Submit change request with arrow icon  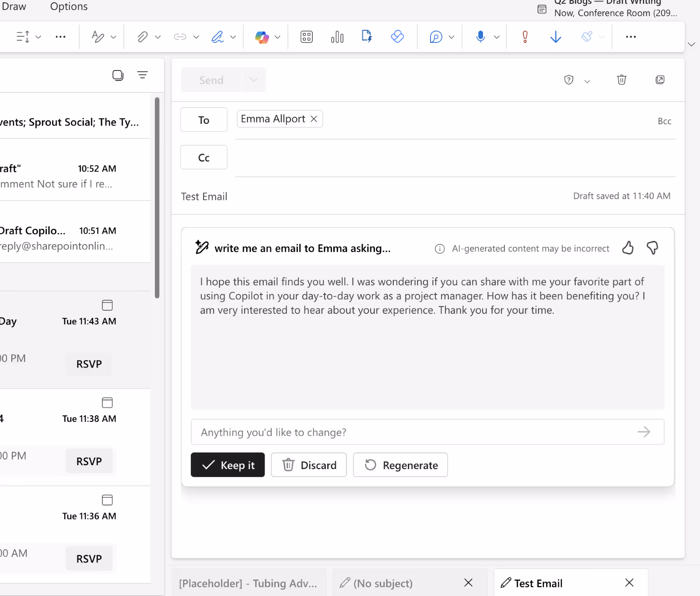tap(644, 432)
